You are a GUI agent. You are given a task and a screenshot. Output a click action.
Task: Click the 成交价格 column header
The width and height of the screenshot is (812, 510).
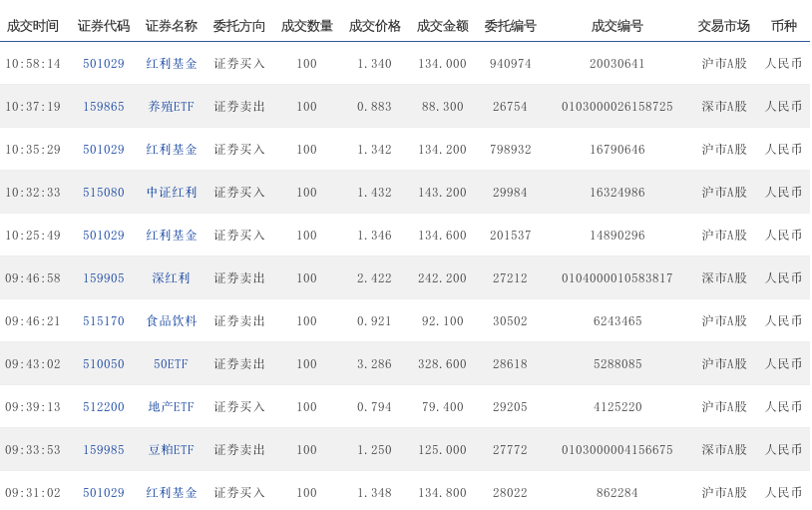[374, 26]
